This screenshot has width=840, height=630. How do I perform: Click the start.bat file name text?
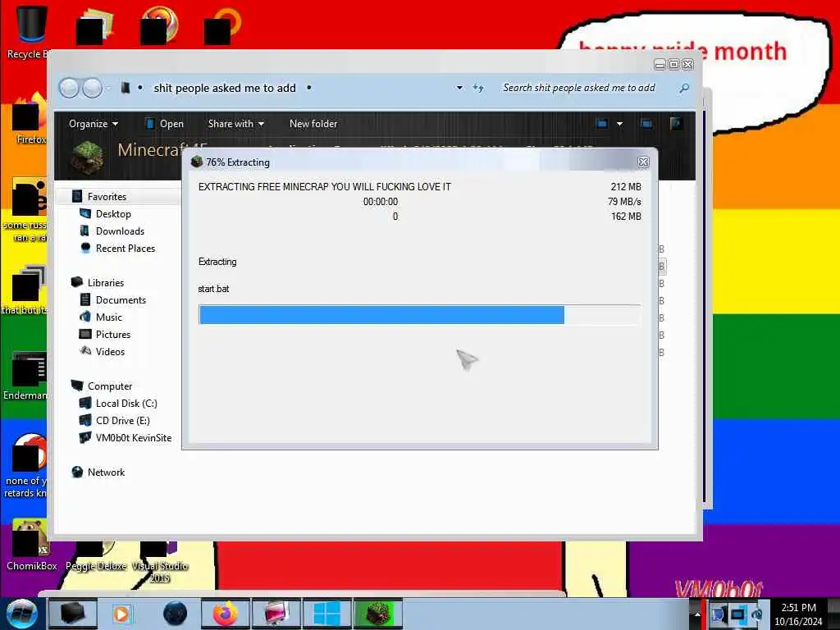[x=213, y=289]
